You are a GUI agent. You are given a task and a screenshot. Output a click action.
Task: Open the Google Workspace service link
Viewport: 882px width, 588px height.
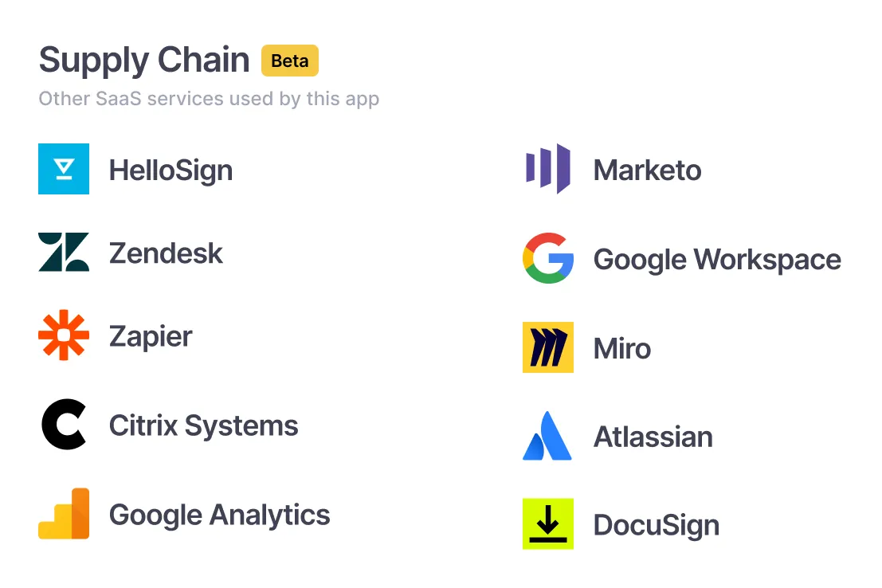coord(716,259)
